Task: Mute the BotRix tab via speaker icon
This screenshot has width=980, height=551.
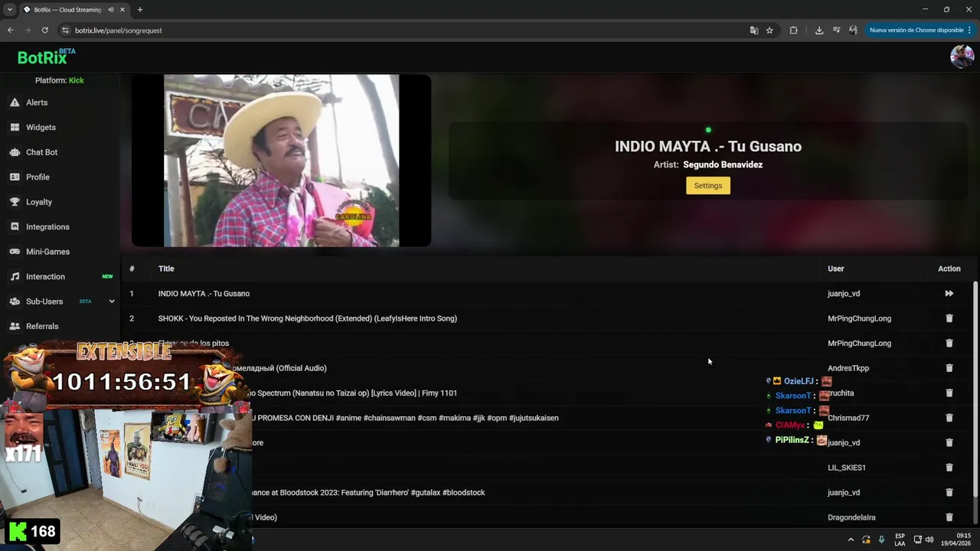Action: (111, 10)
